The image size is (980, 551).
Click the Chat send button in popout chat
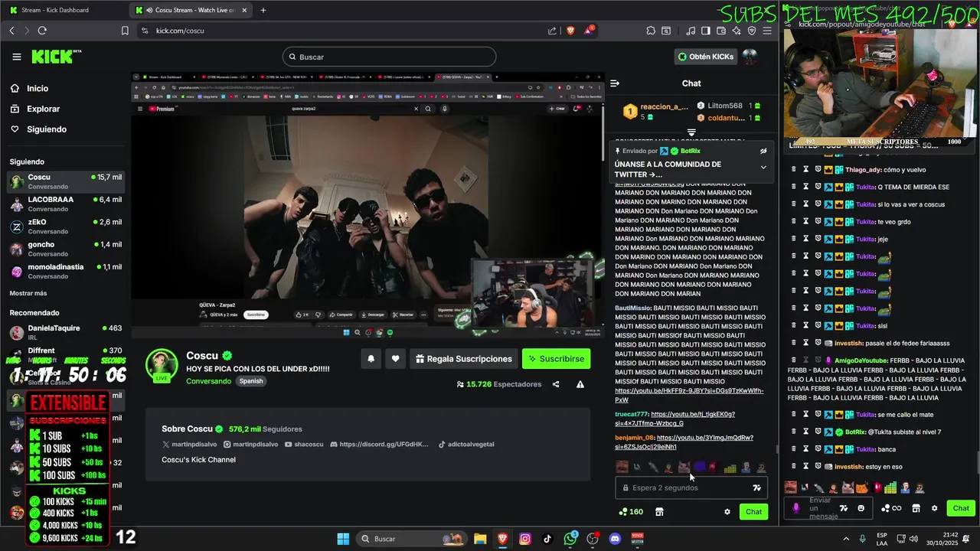pos(961,508)
